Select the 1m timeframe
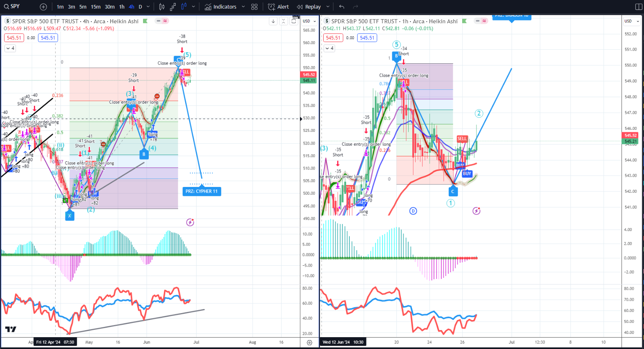This screenshot has height=349, width=644. (x=60, y=7)
